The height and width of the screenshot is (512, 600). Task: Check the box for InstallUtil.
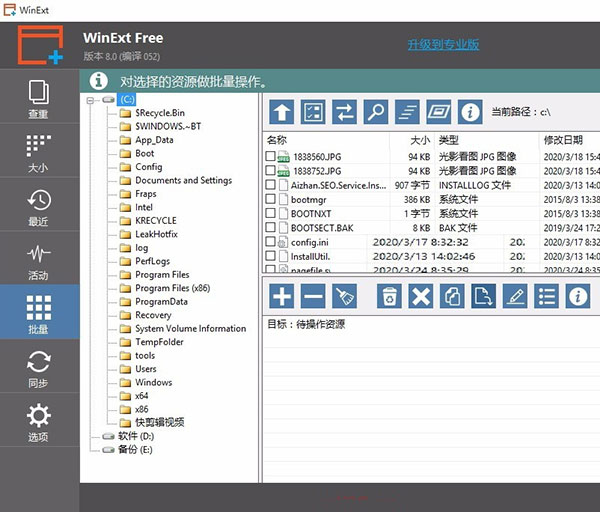270,255
